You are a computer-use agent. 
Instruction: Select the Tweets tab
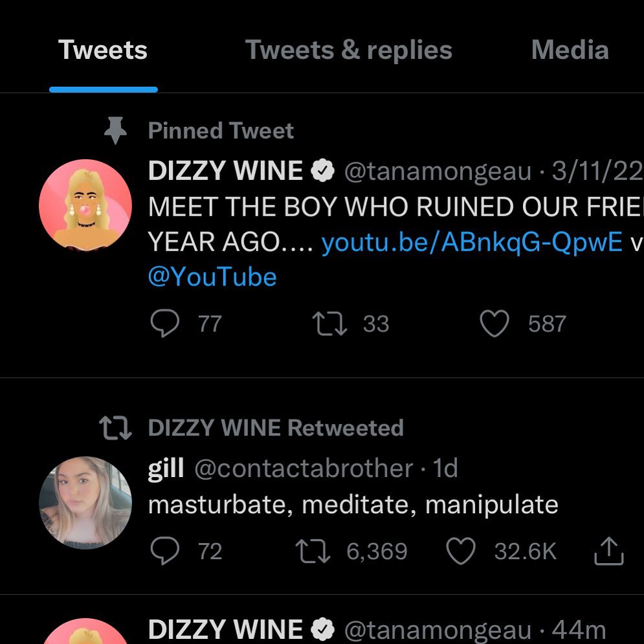point(103,50)
